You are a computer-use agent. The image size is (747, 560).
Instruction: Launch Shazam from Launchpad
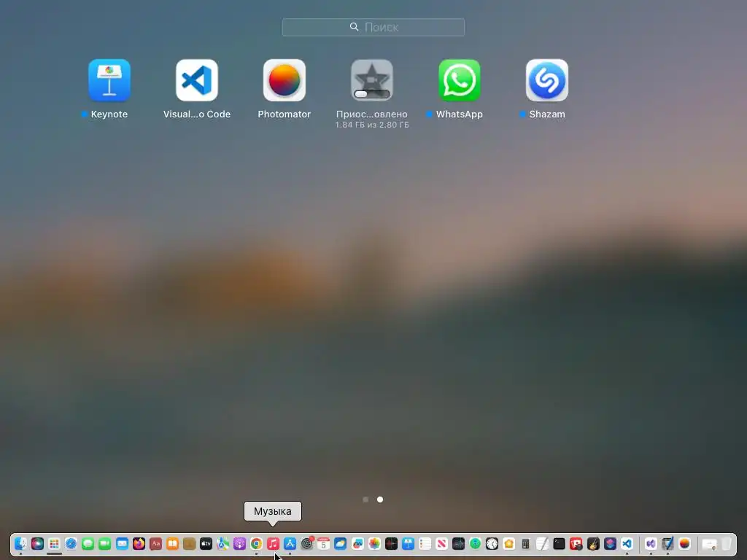(x=547, y=80)
